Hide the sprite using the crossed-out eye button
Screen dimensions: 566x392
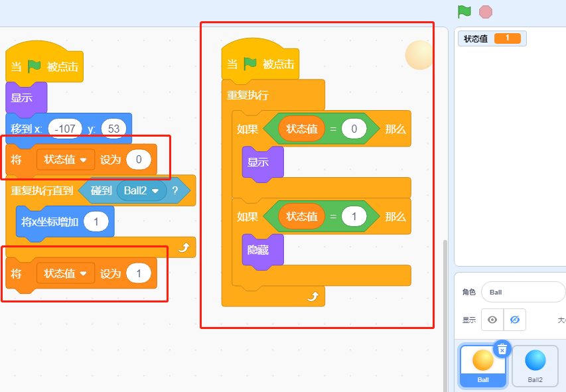(x=514, y=320)
